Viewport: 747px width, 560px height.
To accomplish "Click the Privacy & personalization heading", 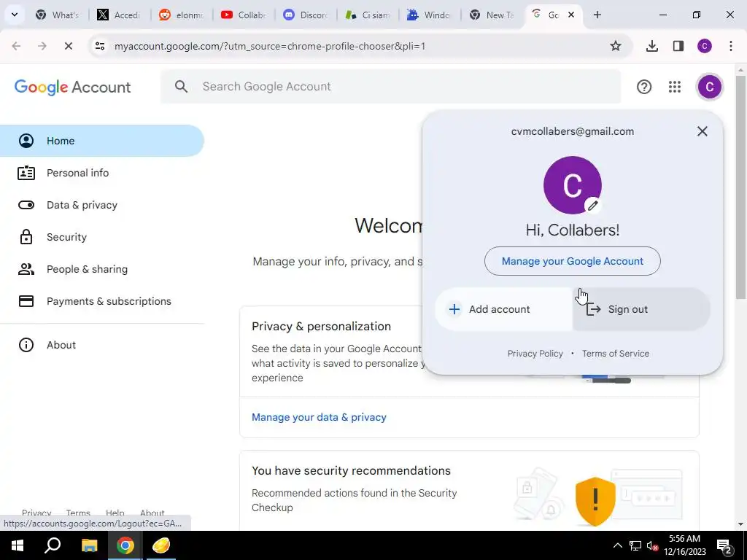I will click(x=321, y=326).
